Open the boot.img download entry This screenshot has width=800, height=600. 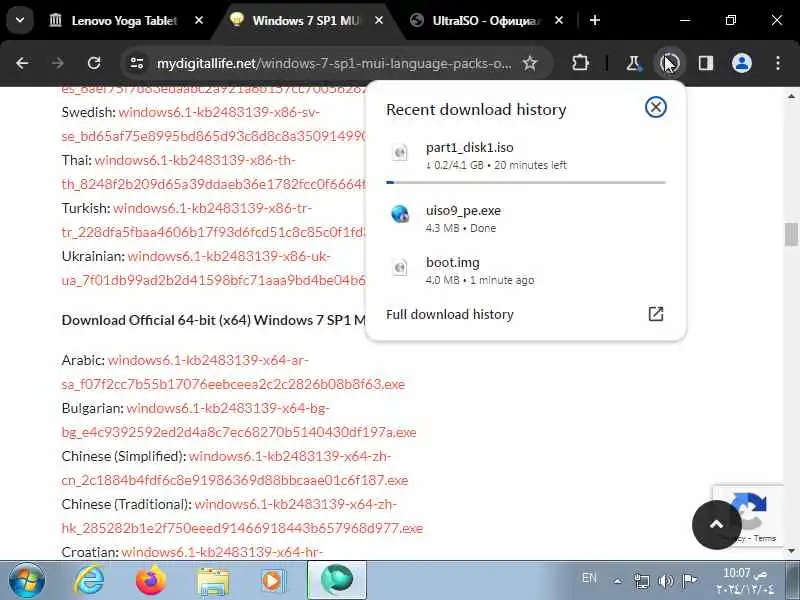[x=526, y=271]
